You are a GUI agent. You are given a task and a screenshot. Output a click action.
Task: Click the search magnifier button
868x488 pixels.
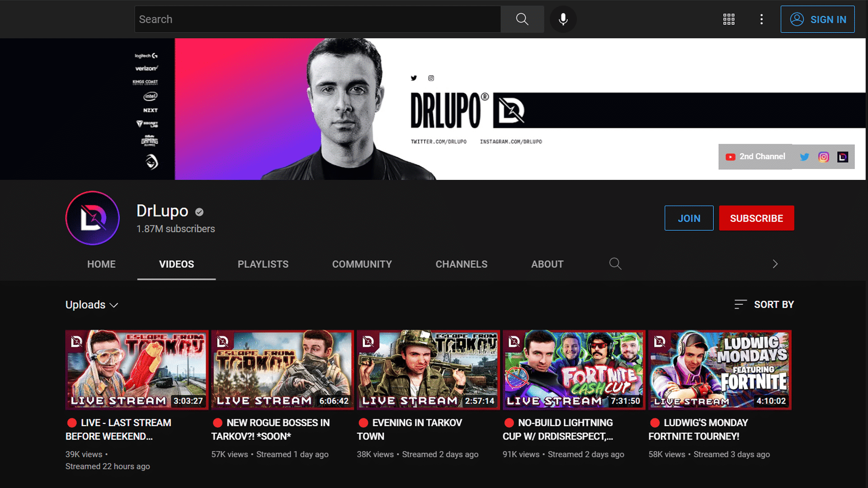click(x=522, y=19)
